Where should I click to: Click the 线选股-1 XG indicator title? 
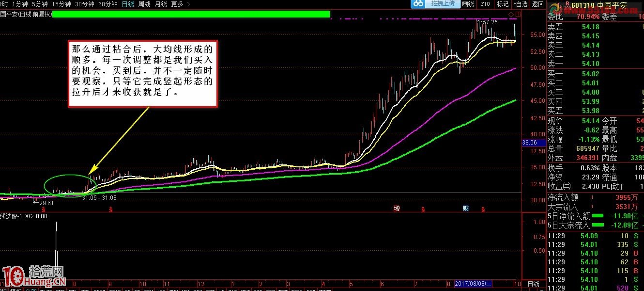[24, 216]
